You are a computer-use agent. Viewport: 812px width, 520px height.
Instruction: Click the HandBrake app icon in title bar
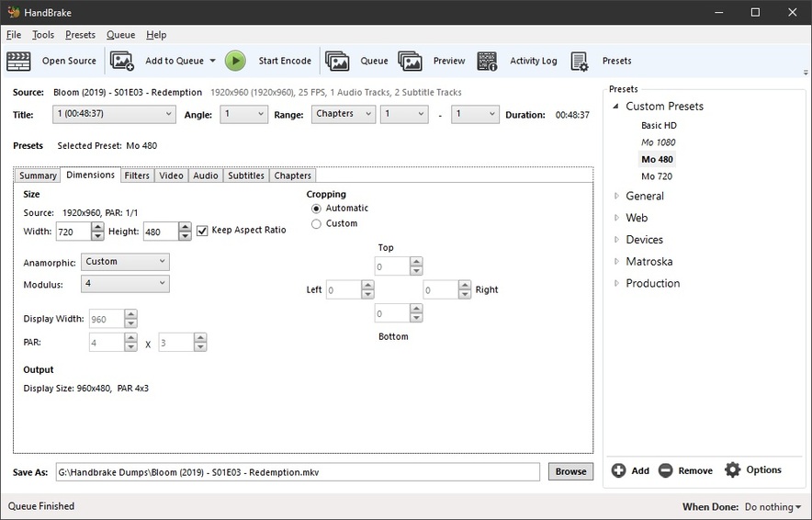click(x=14, y=12)
